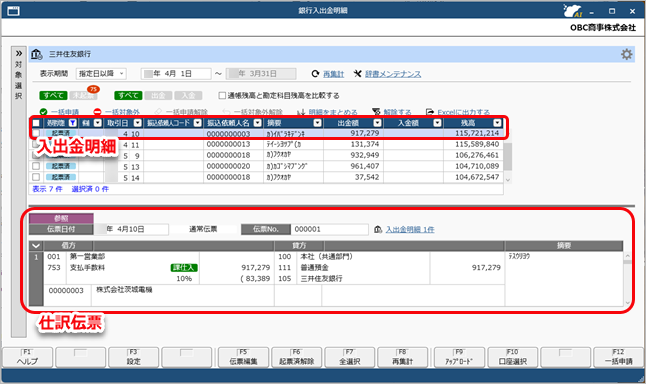Viewport: 646px width, 384px height.
Task: Click the red 一括対象外 icon
Action: (x=97, y=112)
